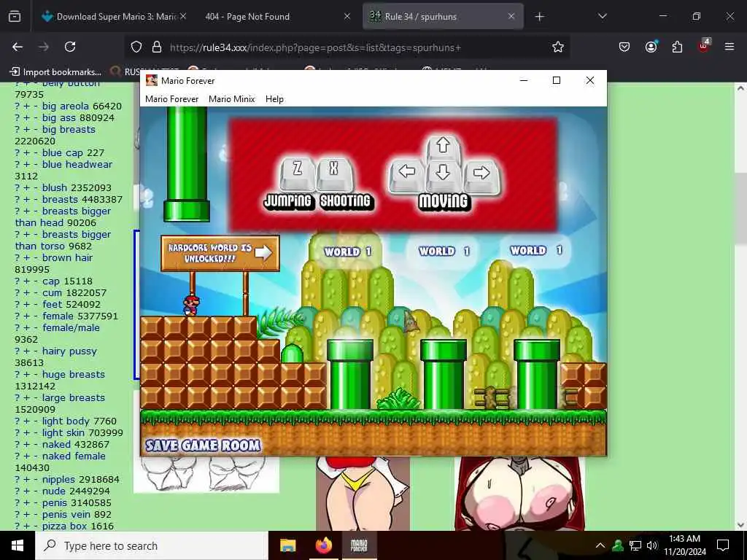Maximize the Mario Forever window
The image size is (747, 560).
click(x=557, y=80)
